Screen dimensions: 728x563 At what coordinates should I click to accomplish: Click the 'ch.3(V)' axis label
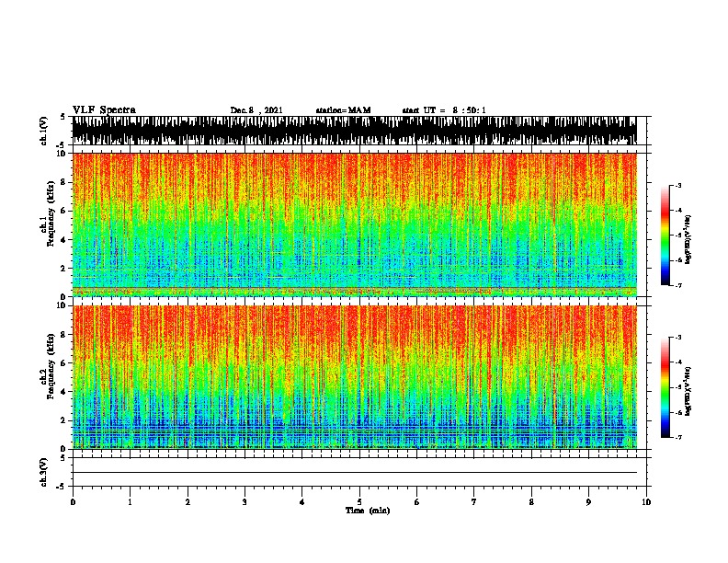(43, 472)
